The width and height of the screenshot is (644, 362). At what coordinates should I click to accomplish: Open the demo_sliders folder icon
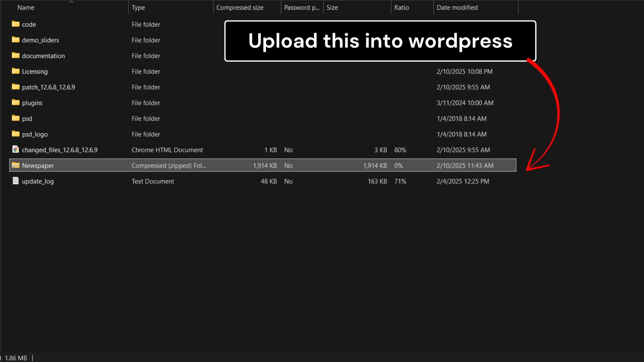click(15, 40)
